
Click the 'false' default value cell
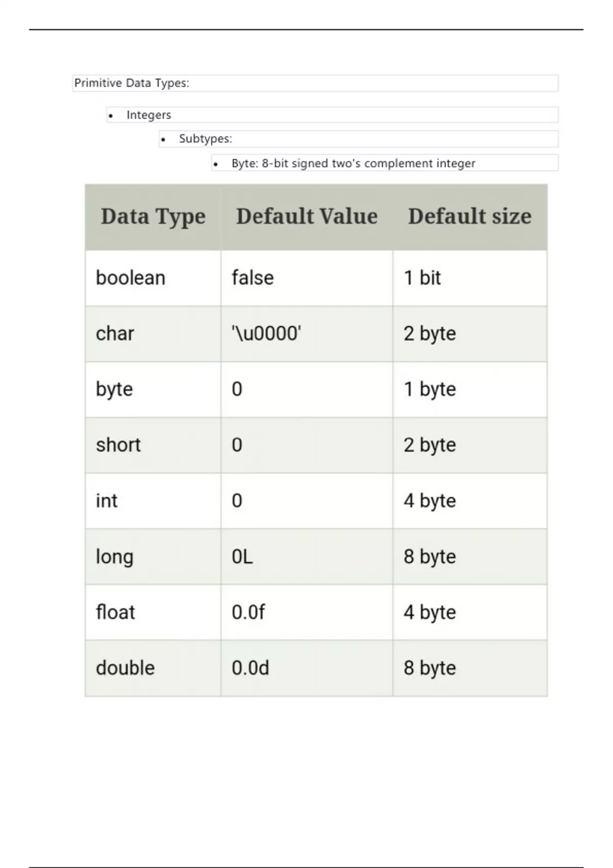[x=253, y=278]
